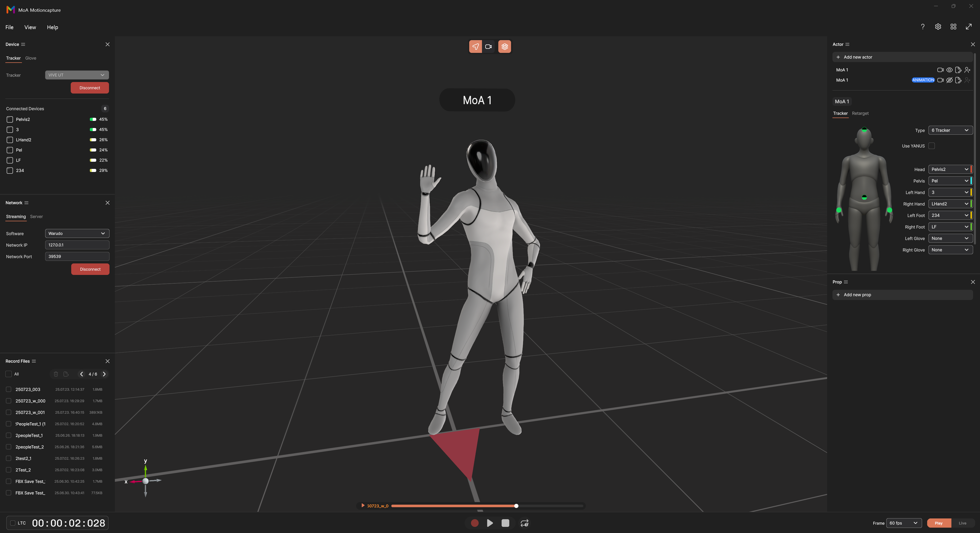Open the Help menu
Screen dimensions: 980x533
tap(53, 27)
